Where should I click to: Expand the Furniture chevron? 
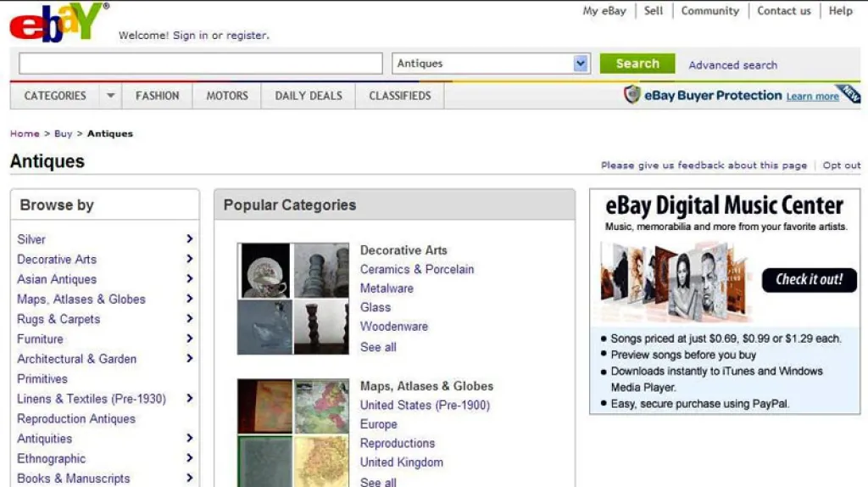coord(189,339)
